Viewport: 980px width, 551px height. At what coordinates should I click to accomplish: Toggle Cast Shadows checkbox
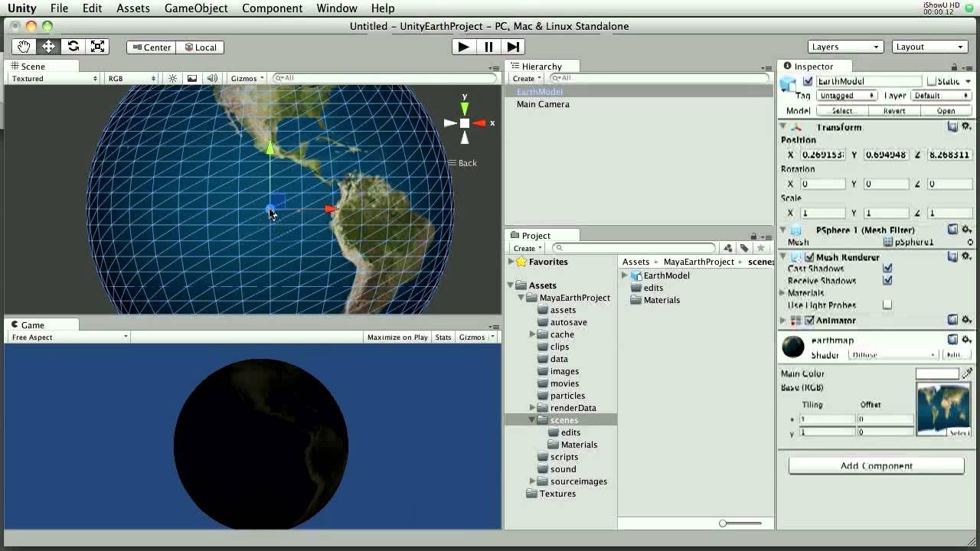pyautogui.click(x=887, y=269)
